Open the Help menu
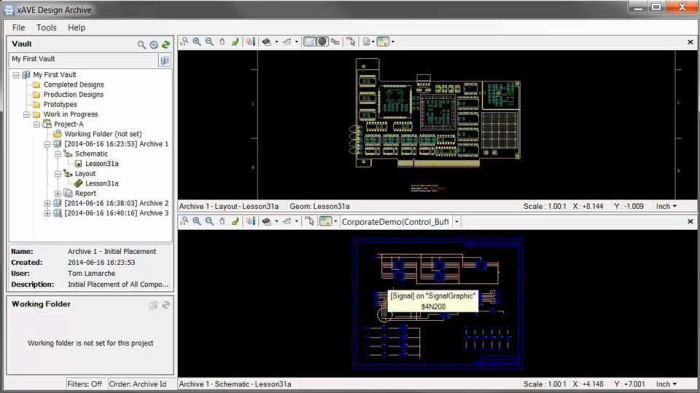 point(76,28)
